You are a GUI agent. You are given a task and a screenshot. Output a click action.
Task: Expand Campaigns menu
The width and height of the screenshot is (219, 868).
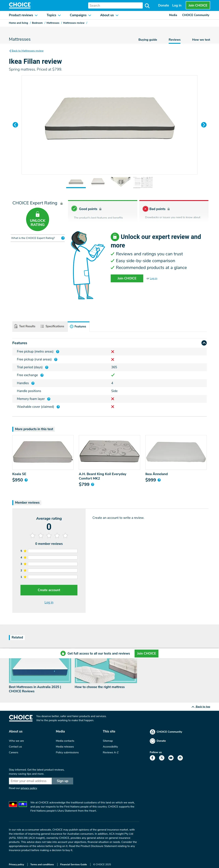point(80,15)
